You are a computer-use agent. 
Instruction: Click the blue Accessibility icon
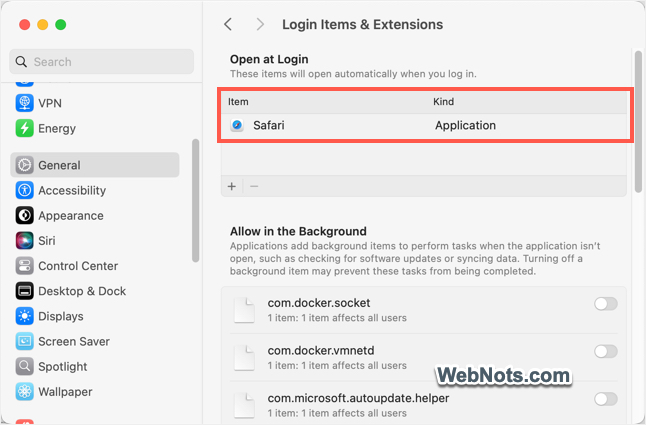coord(24,190)
